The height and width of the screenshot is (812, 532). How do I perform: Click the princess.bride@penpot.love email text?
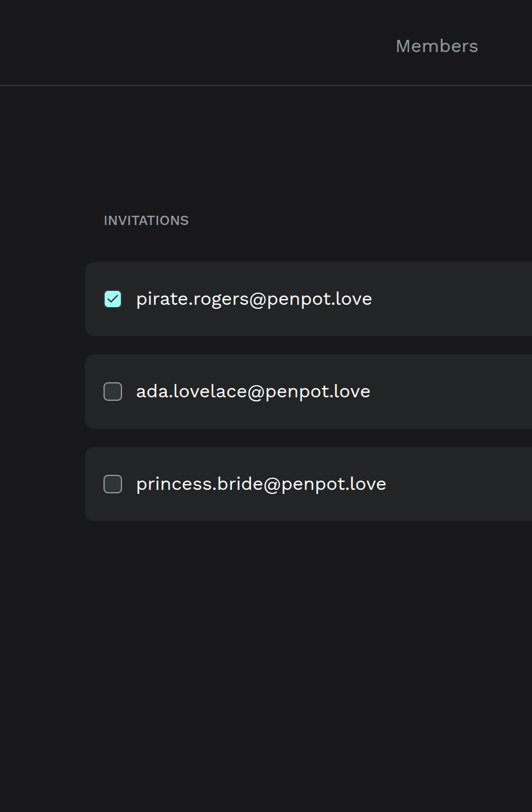pyautogui.click(x=261, y=484)
